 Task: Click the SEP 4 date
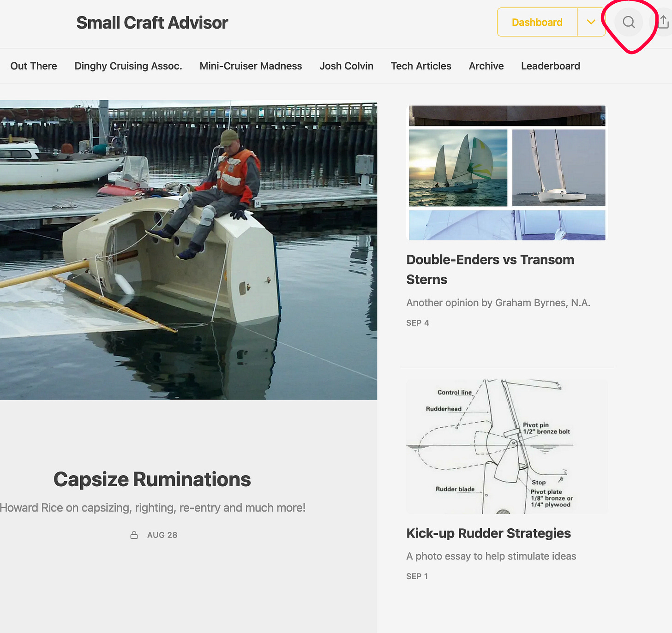(x=418, y=323)
